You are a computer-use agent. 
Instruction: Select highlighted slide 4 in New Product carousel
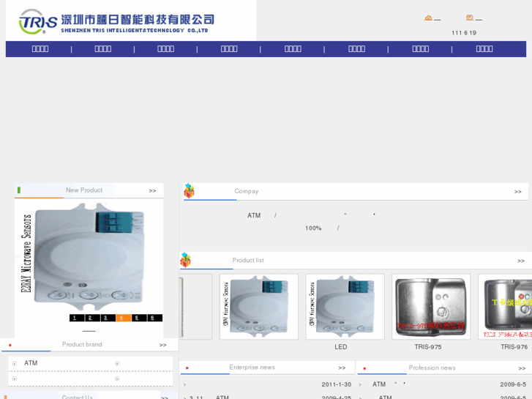click(124, 318)
